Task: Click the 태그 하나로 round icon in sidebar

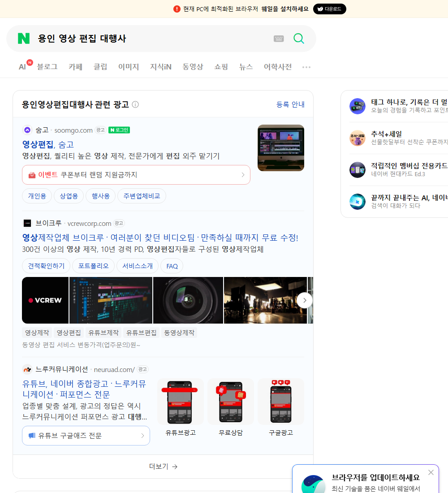Action: click(x=358, y=106)
